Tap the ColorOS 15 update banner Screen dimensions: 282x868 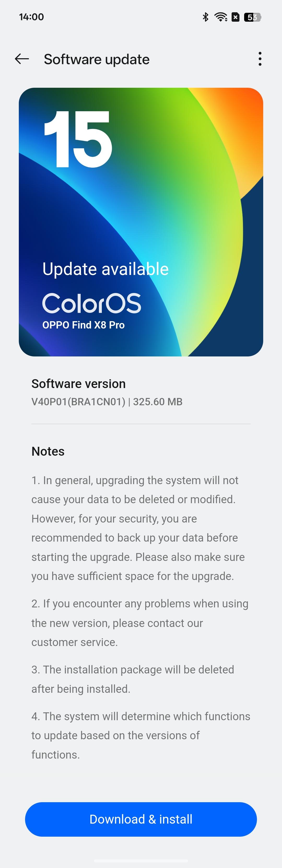(x=141, y=222)
